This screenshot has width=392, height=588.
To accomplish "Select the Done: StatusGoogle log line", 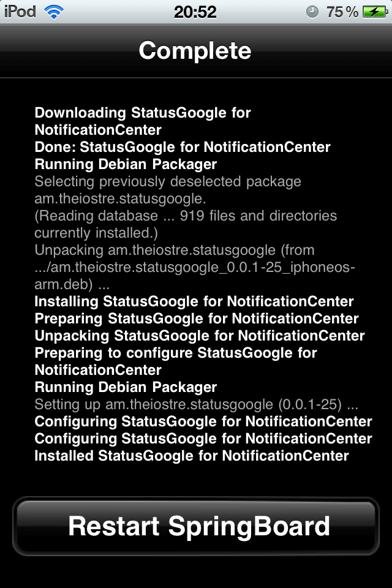I will tap(183, 147).
